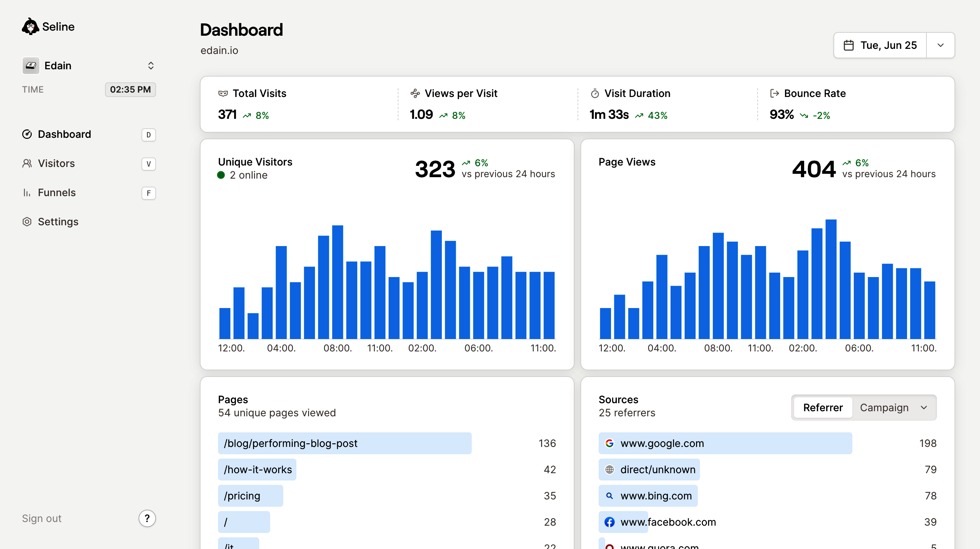Screen dimensions: 980x549
Task: Click the Facebook favicon in Sources
Action: tap(610, 522)
